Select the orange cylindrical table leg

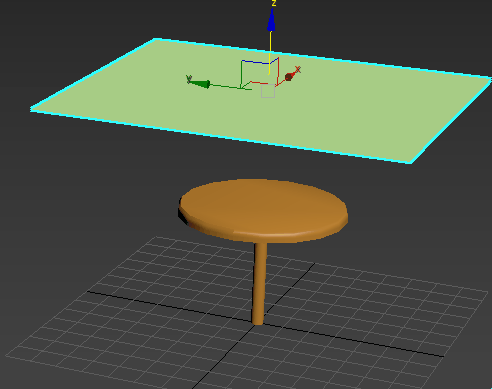[259, 283]
